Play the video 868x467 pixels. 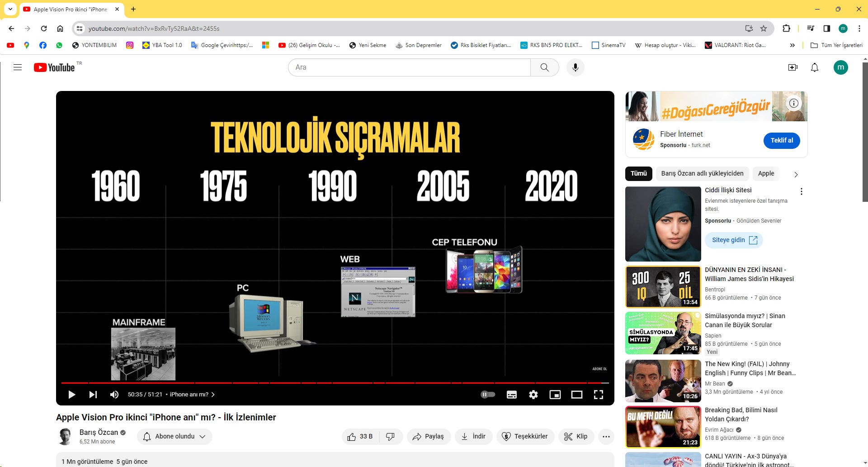pos(71,395)
